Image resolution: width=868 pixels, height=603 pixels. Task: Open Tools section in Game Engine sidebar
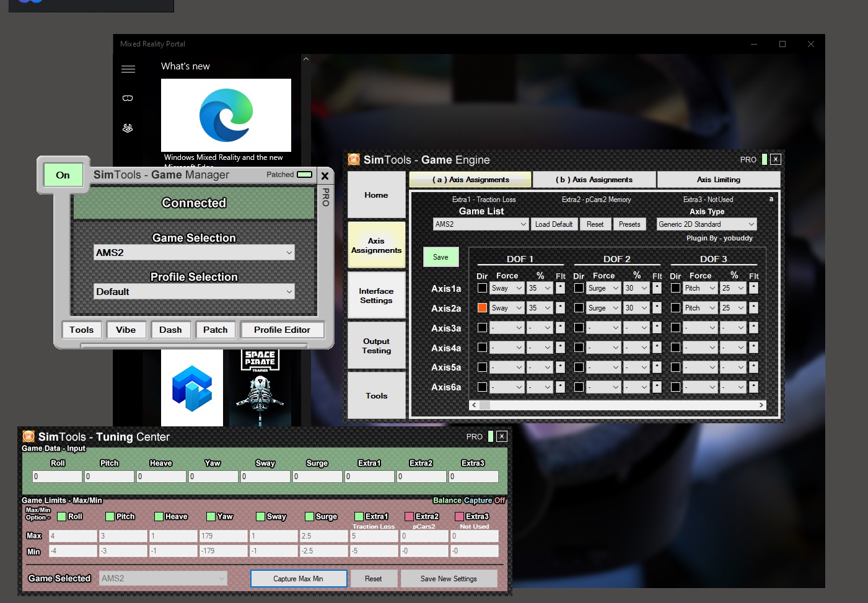click(376, 396)
